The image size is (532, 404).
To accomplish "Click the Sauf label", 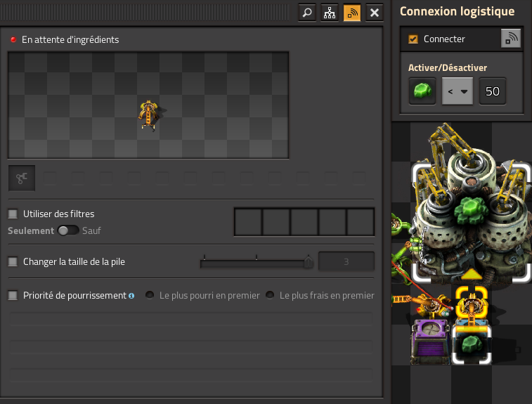I will click(x=91, y=230).
